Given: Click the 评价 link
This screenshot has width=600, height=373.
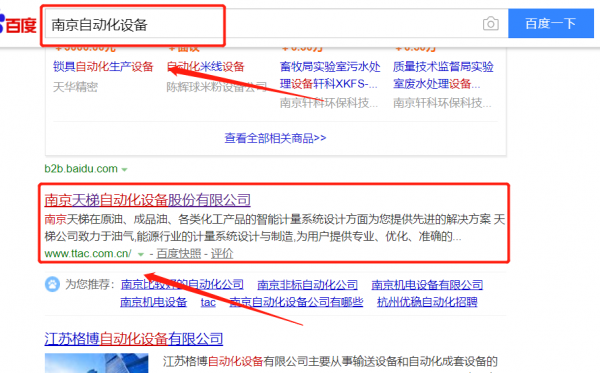Looking at the screenshot, I should (222, 254).
